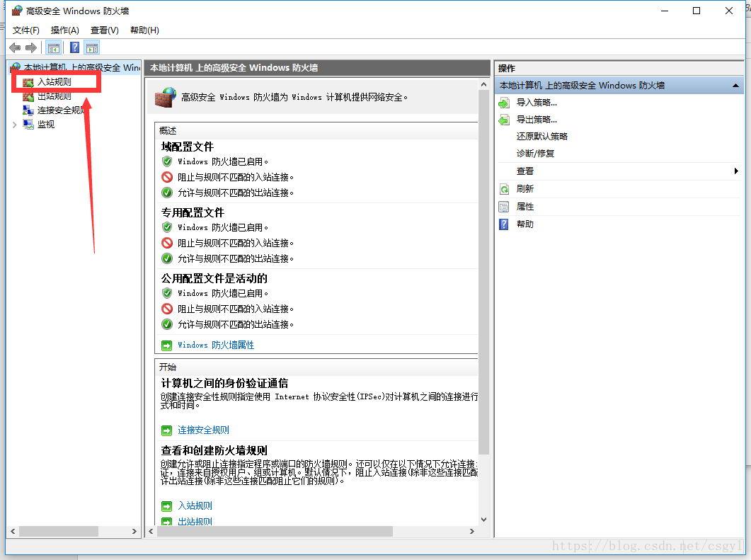Viewport: 751px width, 560px height.
Task: Select 入站规则 in the left tree
Action: pos(54,82)
